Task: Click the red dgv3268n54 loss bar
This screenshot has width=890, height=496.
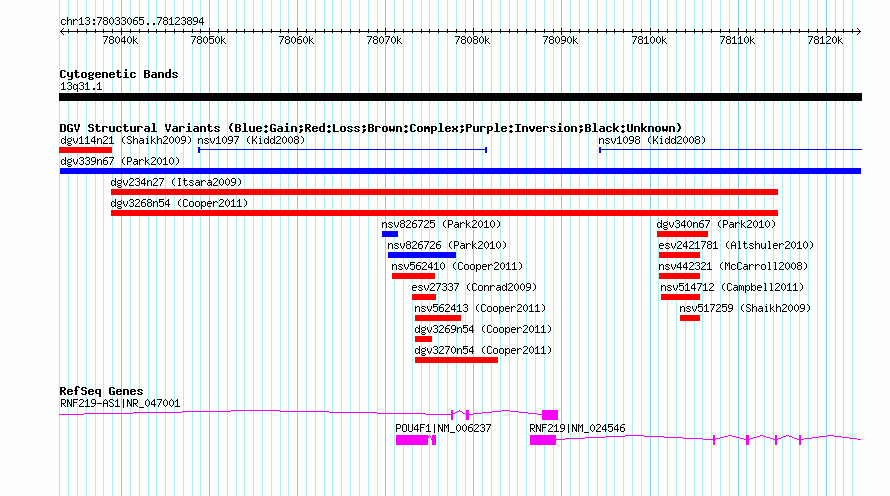Action: point(444,213)
